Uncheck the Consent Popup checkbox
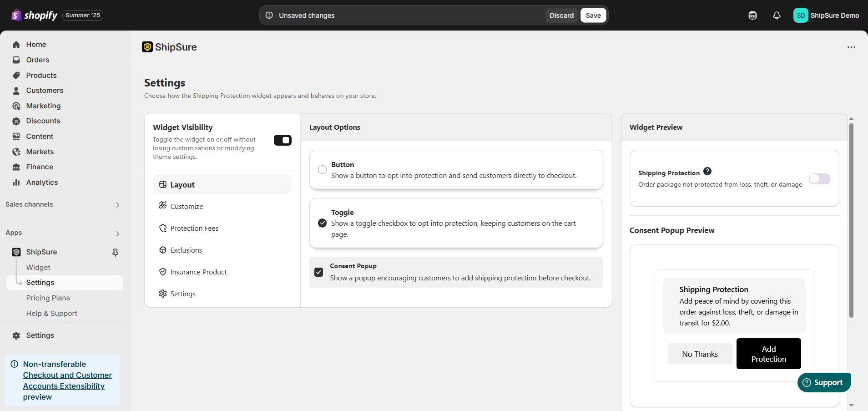The height and width of the screenshot is (411, 868). 319,272
